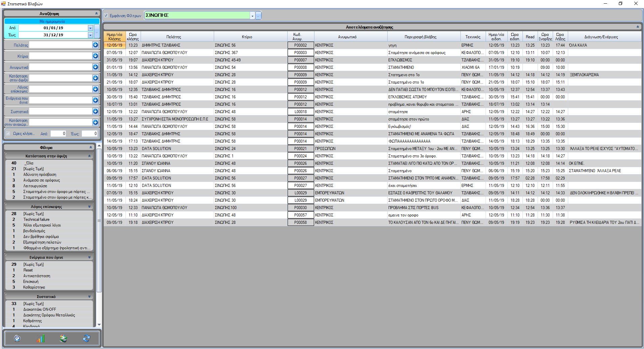Open the Έως date dropdown
Image resolution: width=644 pixels, height=349 pixels.
point(90,35)
